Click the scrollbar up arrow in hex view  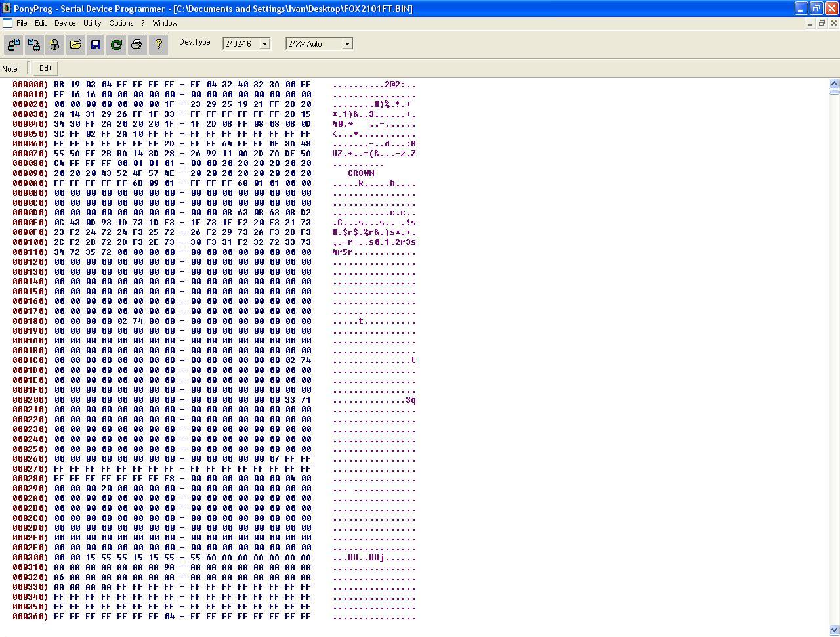coord(834,83)
